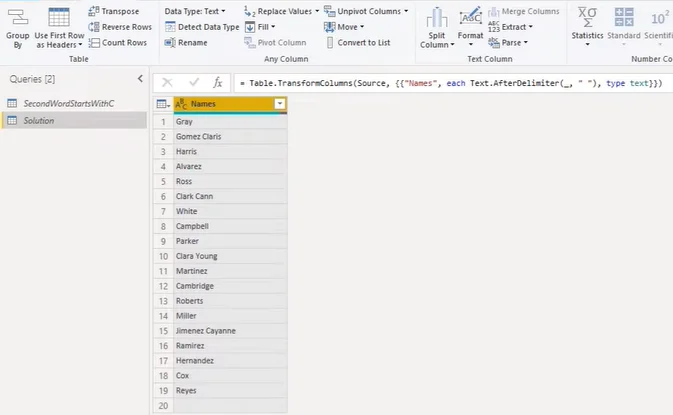673x415 pixels.
Task: Click the formula bar confirm checkmark icon
Action: click(194, 82)
